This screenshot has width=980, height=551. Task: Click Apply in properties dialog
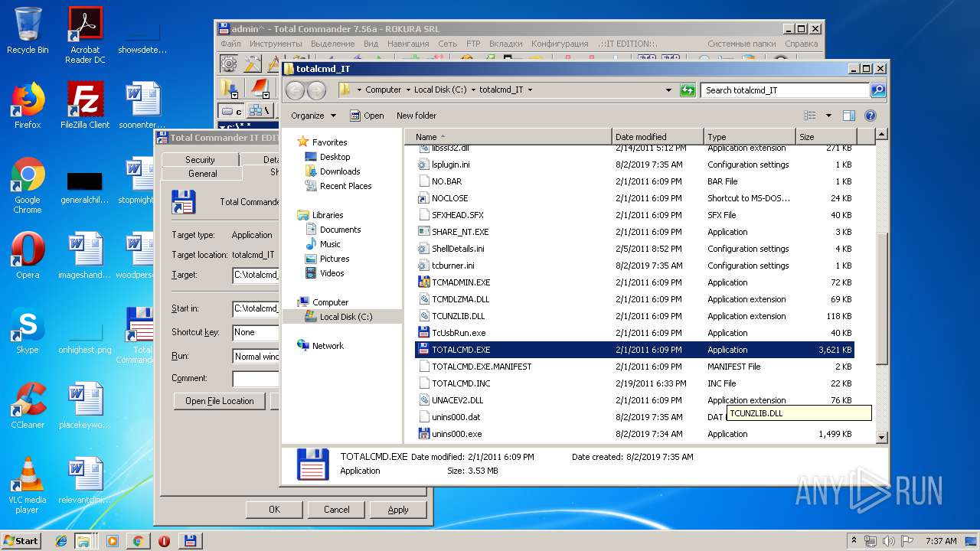click(398, 510)
